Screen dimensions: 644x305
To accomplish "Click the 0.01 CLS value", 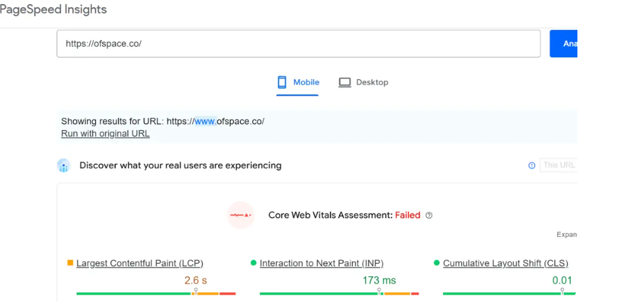I will (562, 281).
